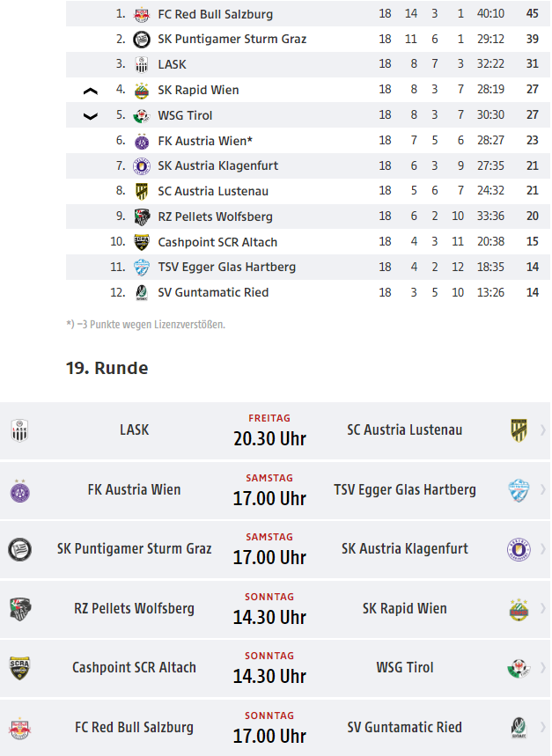Image resolution: width=552 pixels, height=756 pixels.
Task: Click TSV Egger Glas Hartberg crest in fixture
Action: pos(519,490)
